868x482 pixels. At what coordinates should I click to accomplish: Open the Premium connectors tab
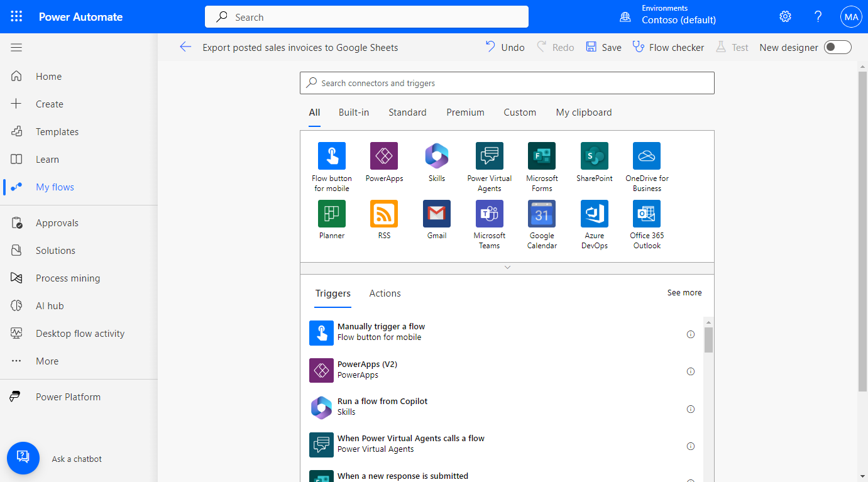point(465,112)
